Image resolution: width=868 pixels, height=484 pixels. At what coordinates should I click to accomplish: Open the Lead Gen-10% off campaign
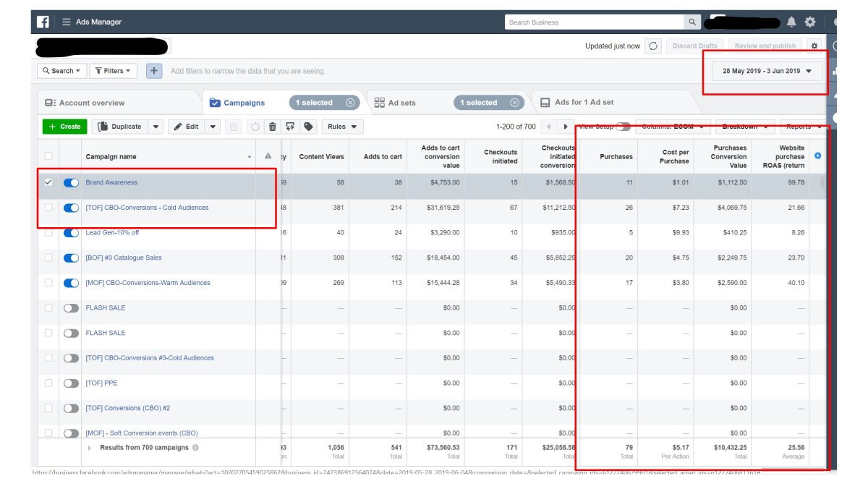point(111,233)
